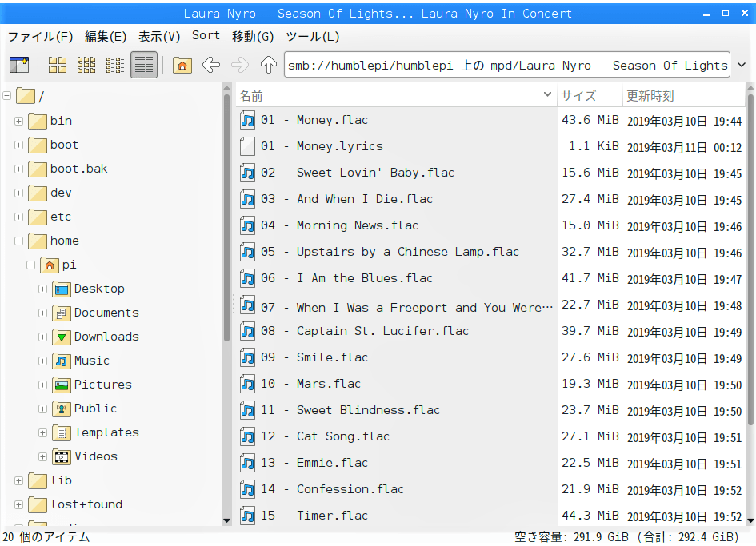756x546 pixels.
Task: Switch to thumbnail view
Action: click(86, 65)
